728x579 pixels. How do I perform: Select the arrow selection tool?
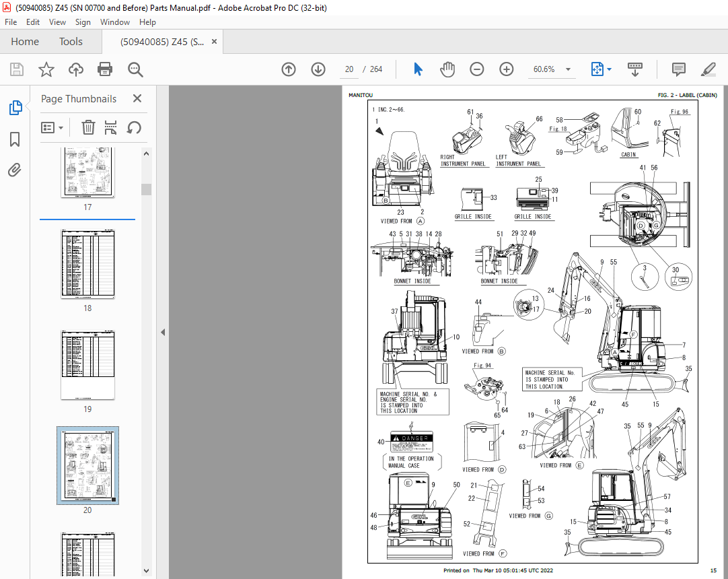point(418,70)
